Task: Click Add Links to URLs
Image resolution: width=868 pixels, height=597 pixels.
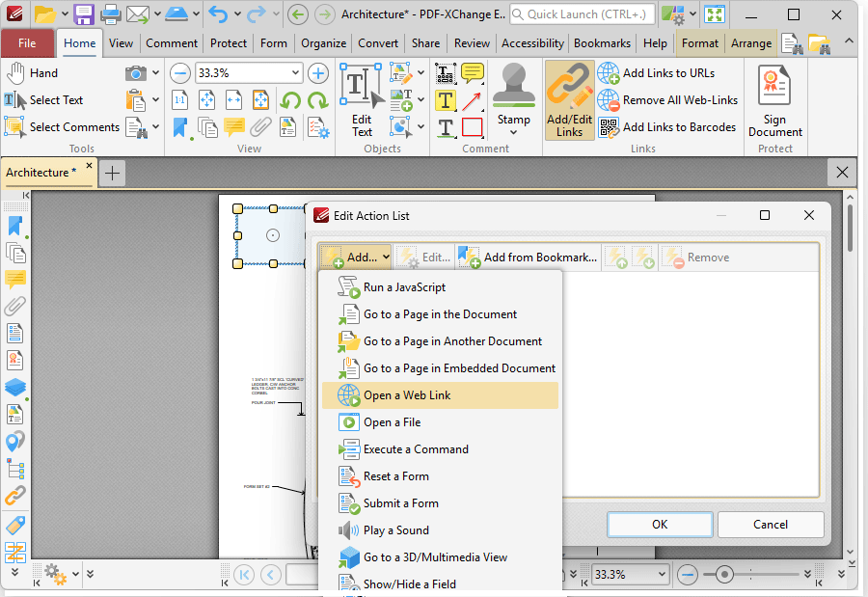Action: pos(656,73)
